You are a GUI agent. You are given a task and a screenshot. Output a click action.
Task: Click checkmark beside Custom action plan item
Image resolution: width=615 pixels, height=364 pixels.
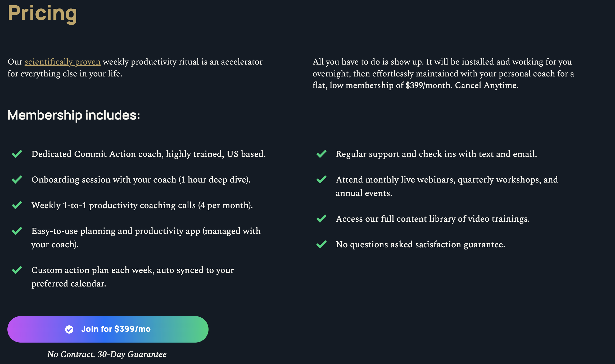click(x=17, y=270)
